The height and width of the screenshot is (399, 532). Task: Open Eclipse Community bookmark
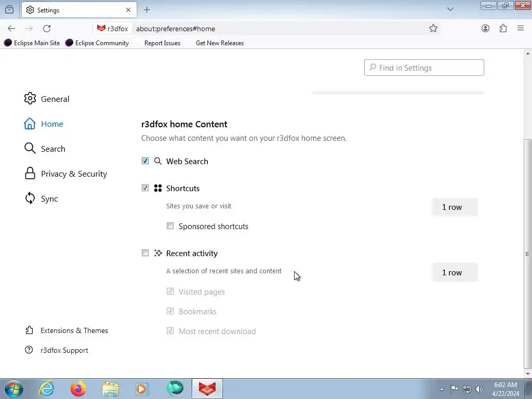tap(97, 43)
